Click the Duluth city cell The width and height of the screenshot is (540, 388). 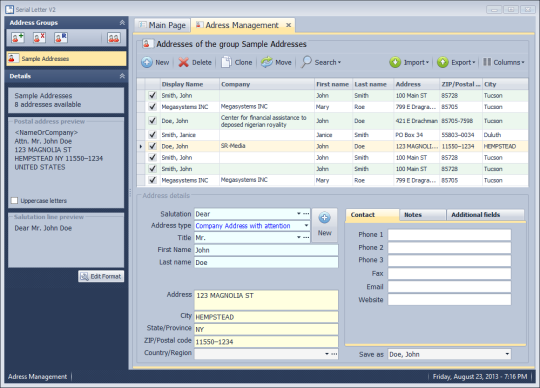coord(505,135)
